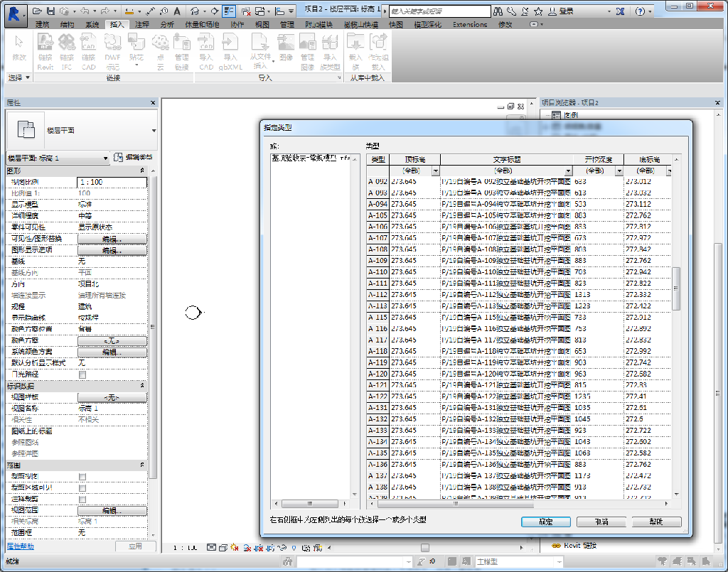This screenshot has height=572, width=728.
Task: Select the A-094 row in type table
Action: point(518,204)
